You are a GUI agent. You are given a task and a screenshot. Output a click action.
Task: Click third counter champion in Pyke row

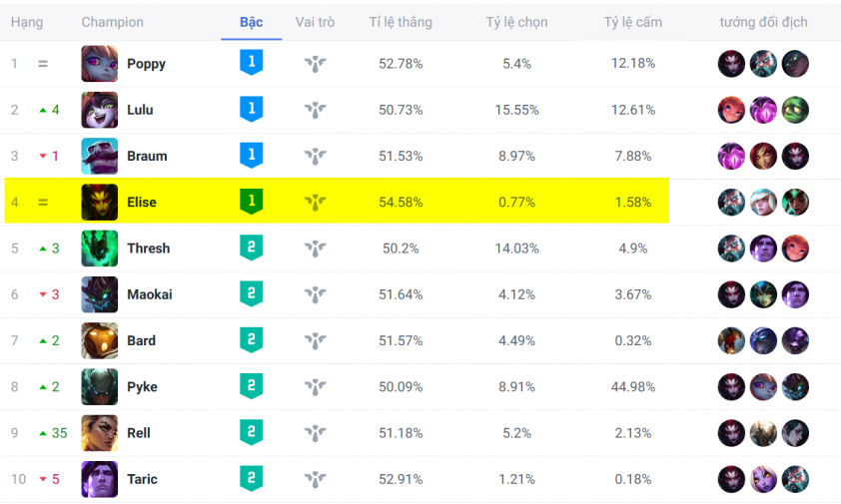[x=795, y=386]
